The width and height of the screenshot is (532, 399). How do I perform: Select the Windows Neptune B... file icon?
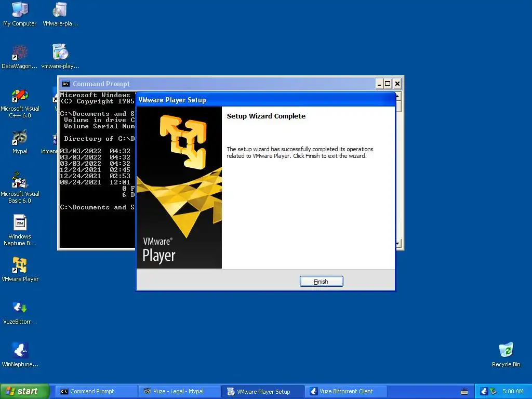point(20,230)
